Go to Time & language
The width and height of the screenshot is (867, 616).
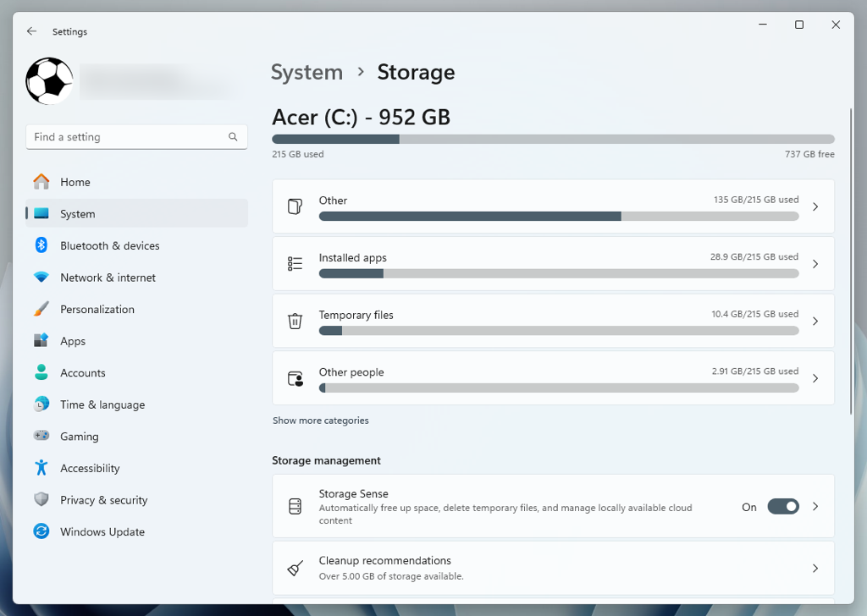136,404
